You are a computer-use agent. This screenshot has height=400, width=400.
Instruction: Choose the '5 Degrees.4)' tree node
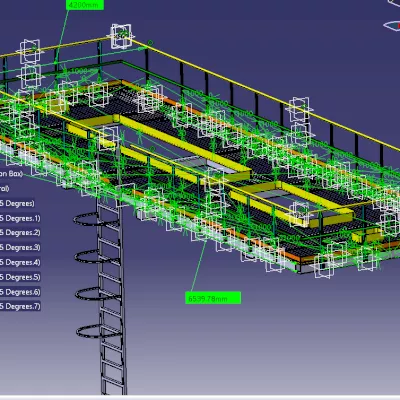(x=20, y=262)
